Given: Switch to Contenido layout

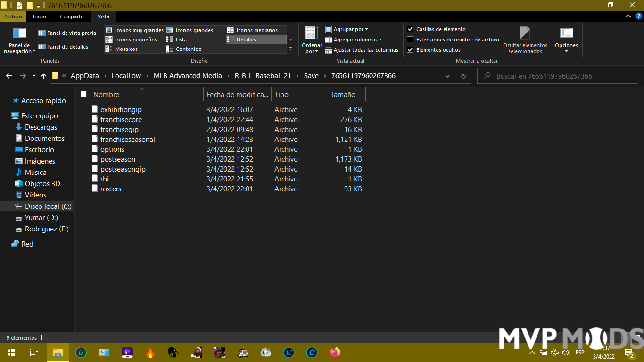Looking at the screenshot, I should click(x=184, y=49).
